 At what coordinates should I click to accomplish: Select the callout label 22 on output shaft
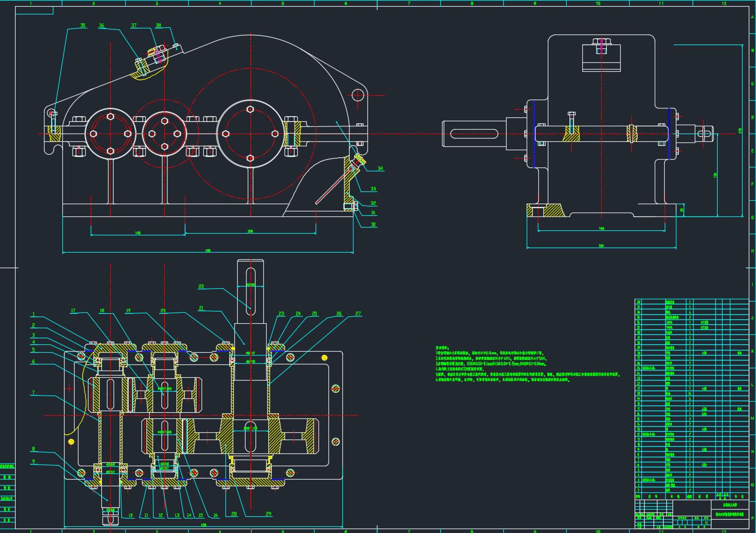pos(201,287)
